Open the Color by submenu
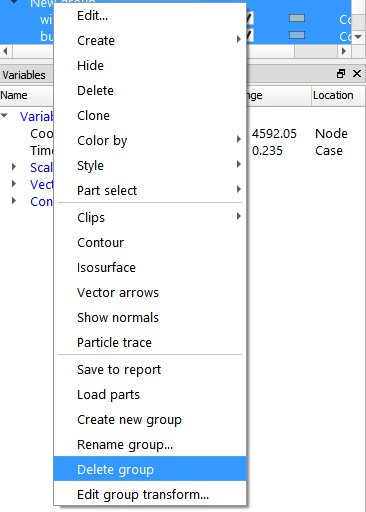 tap(150, 141)
